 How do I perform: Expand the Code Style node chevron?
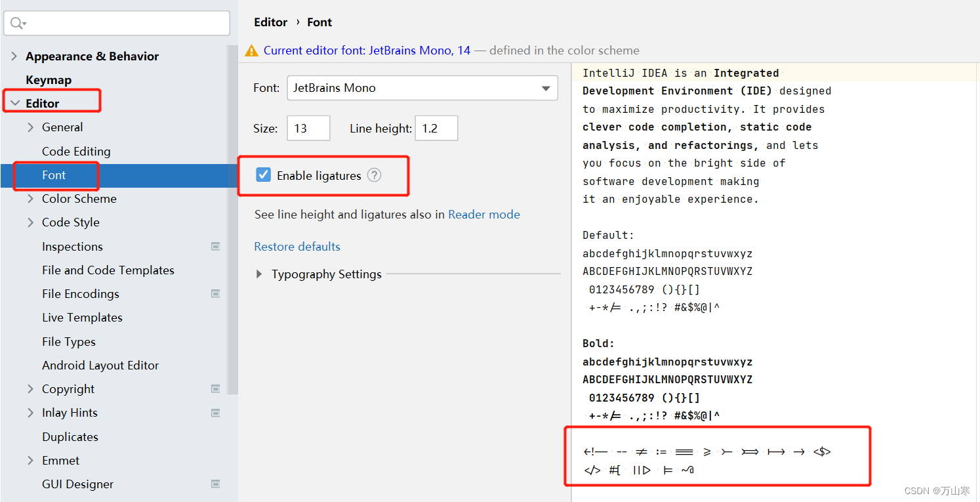tap(30, 222)
